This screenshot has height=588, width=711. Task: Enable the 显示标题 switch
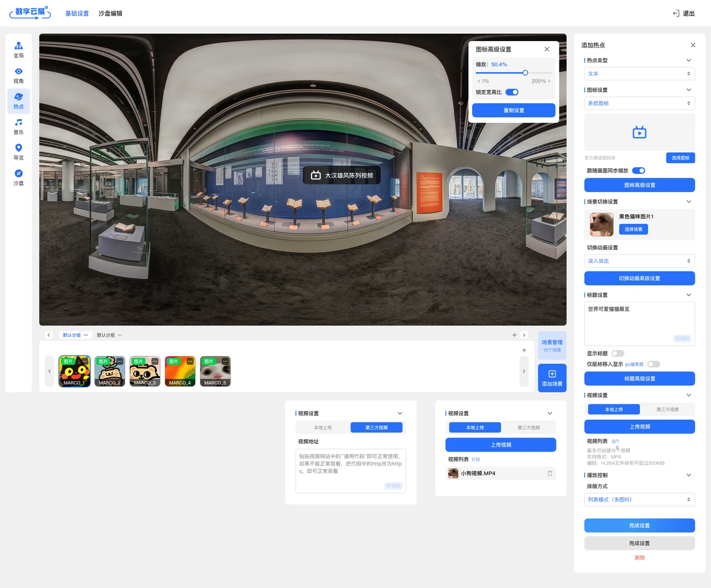click(x=618, y=353)
